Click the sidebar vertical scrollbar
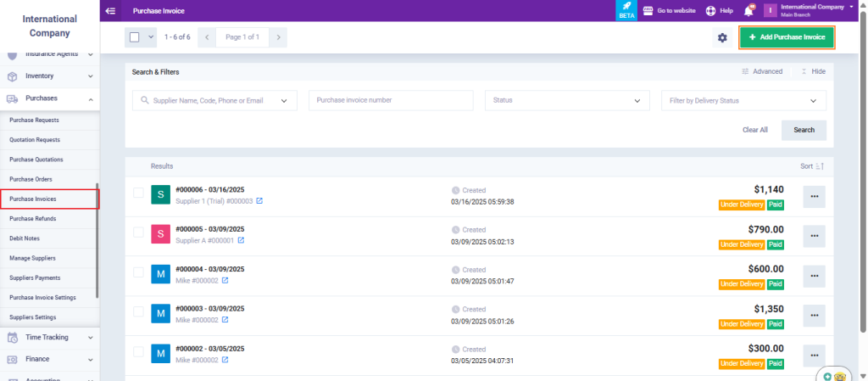Viewport: 868px width, 381px height. (x=97, y=241)
